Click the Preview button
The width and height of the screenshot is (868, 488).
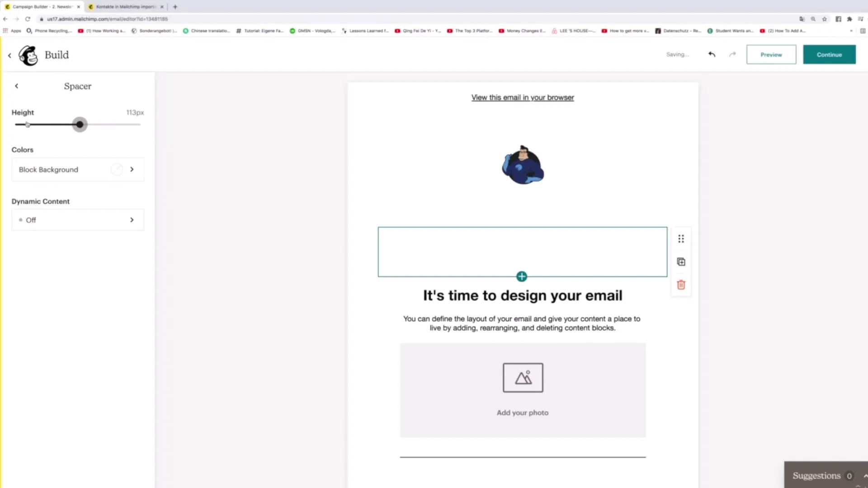point(771,54)
